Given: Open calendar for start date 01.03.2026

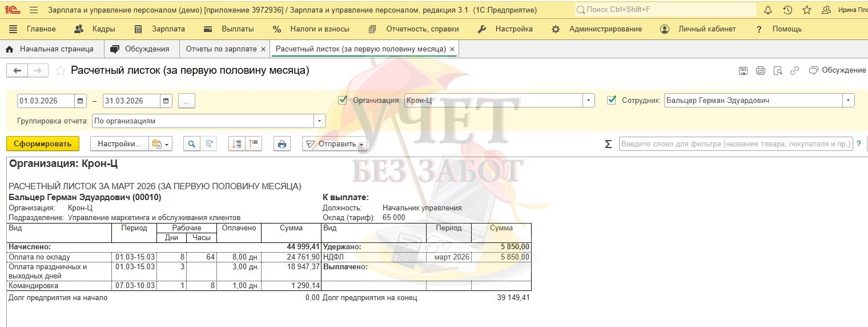Looking at the screenshot, I should pyautogui.click(x=81, y=101).
